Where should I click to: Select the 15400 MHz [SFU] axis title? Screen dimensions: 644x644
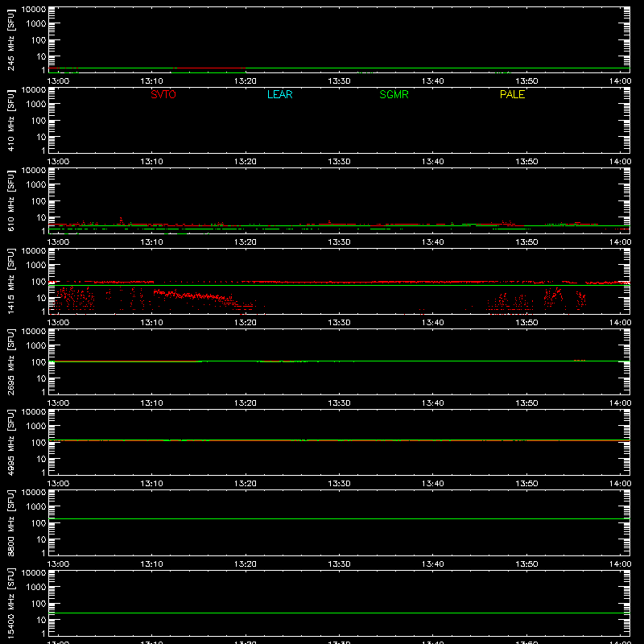click(10, 603)
